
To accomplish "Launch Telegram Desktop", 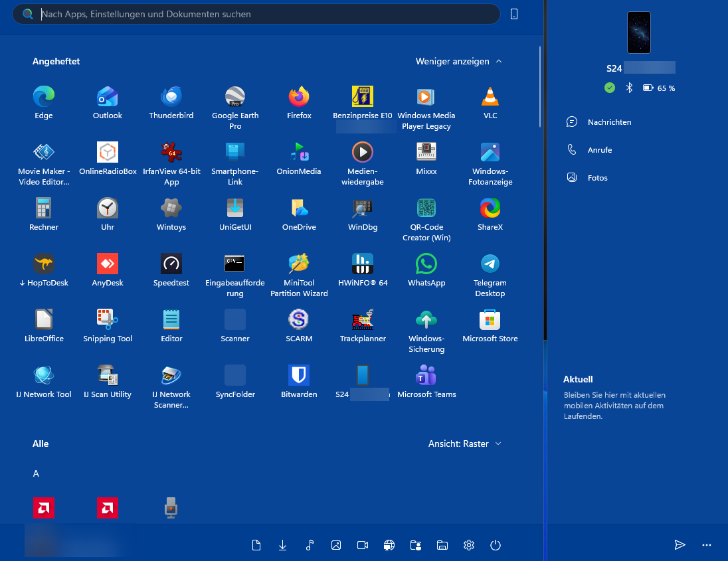I will click(x=490, y=275).
